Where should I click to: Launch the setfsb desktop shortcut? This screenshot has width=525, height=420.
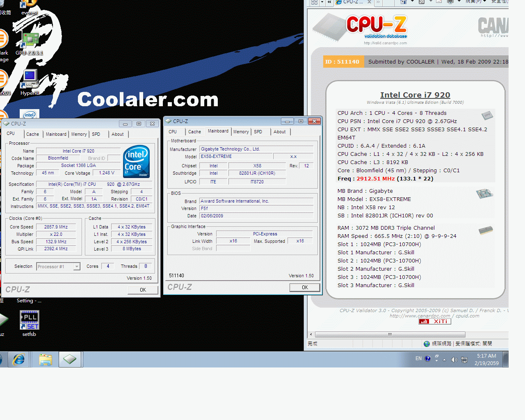(29, 324)
